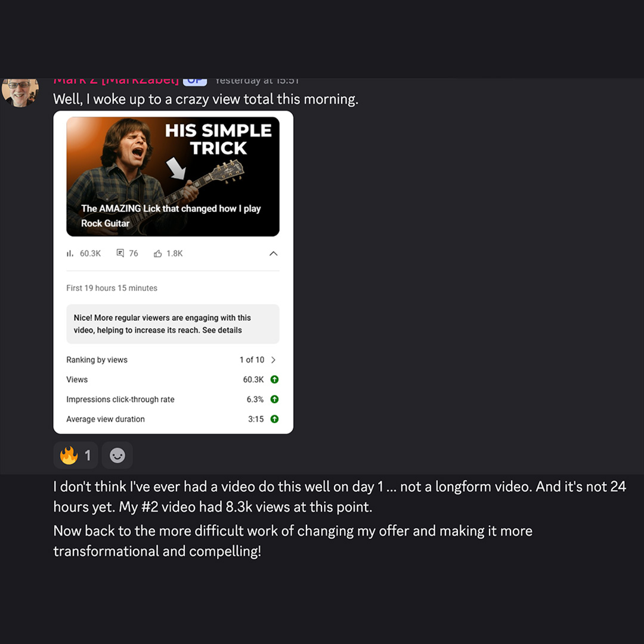The height and width of the screenshot is (644, 644).
Task: Click the views bar chart icon
Action: pos(70,253)
